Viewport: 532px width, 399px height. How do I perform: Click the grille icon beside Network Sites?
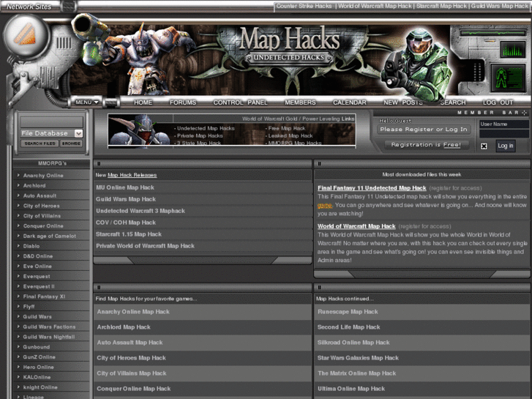[69, 7]
